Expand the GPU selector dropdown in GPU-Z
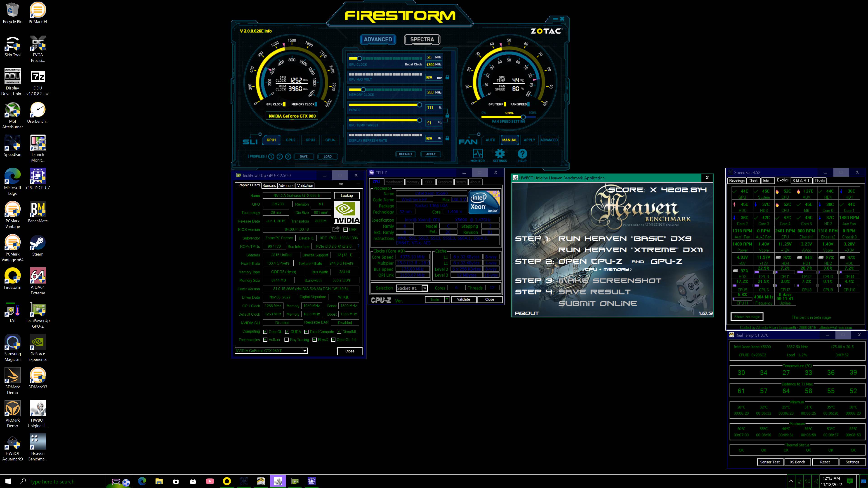Screen dimensions: 868x488 point(304,351)
